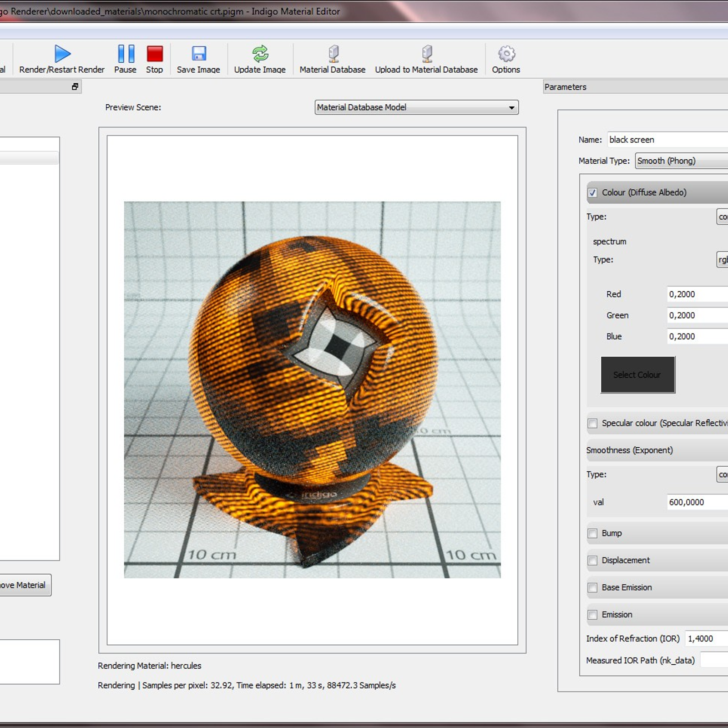
Task: Uncheck the Colour (Diffuse Albedo) checkbox
Action: (592, 193)
